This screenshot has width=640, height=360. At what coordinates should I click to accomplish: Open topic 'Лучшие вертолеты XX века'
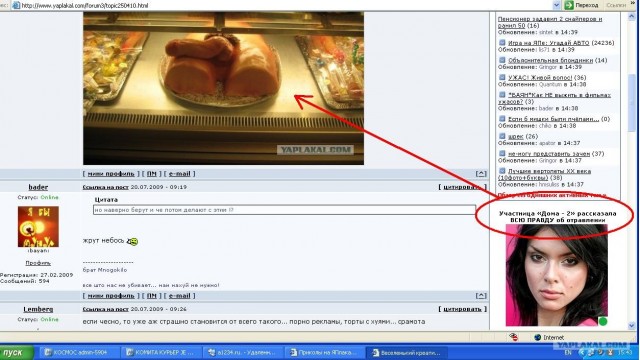pos(544,174)
